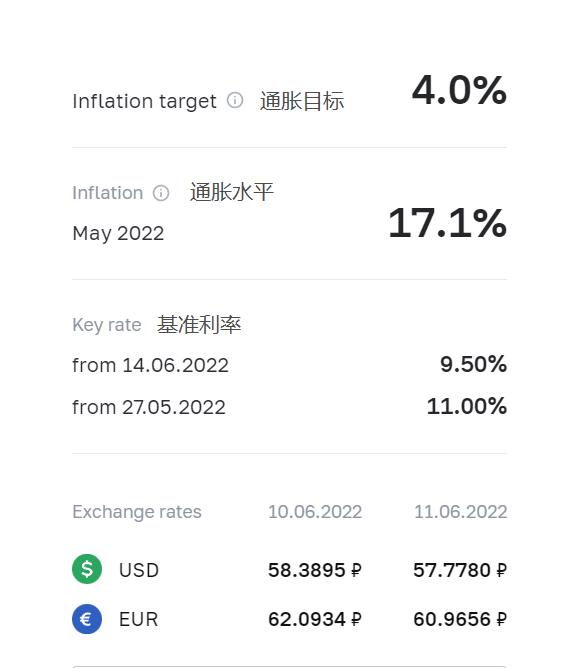Click the info icon beside Inflation
The width and height of the screenshot is (572, 668).
point(161,193)
